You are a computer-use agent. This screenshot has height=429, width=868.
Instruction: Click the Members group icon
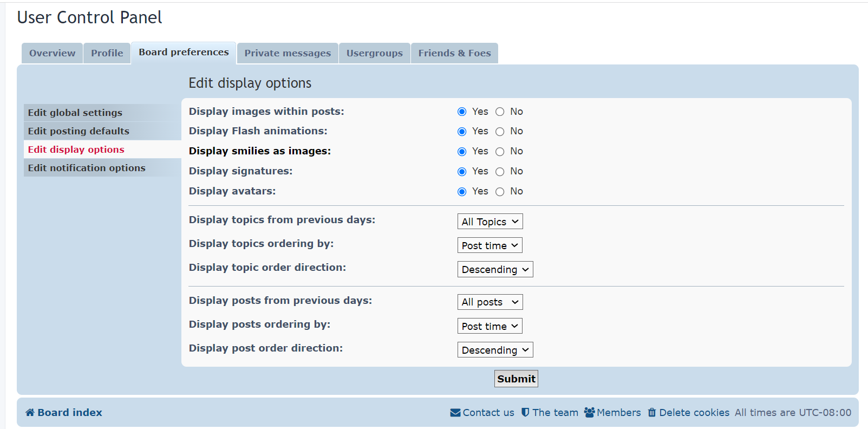(589, 412)
